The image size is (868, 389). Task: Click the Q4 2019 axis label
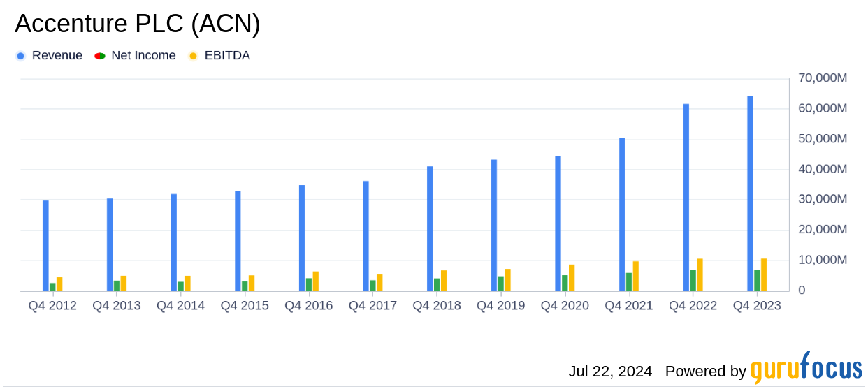click(x=501, y=306)
